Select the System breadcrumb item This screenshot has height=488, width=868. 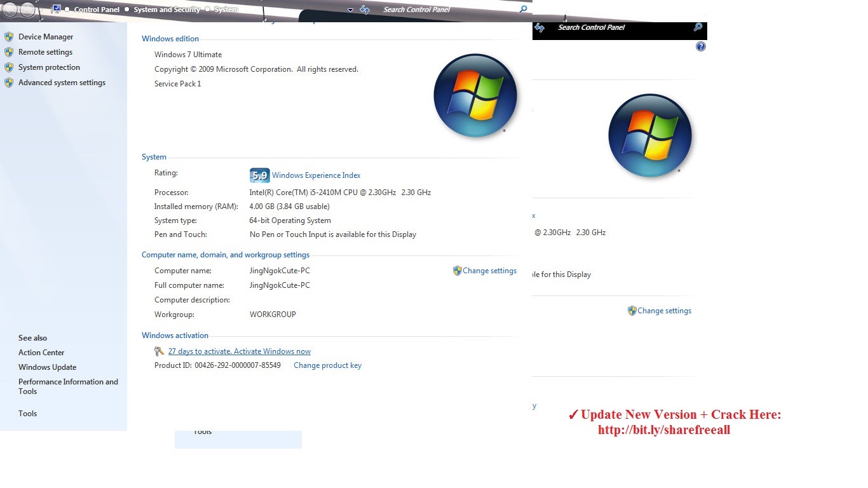[226, 10]
